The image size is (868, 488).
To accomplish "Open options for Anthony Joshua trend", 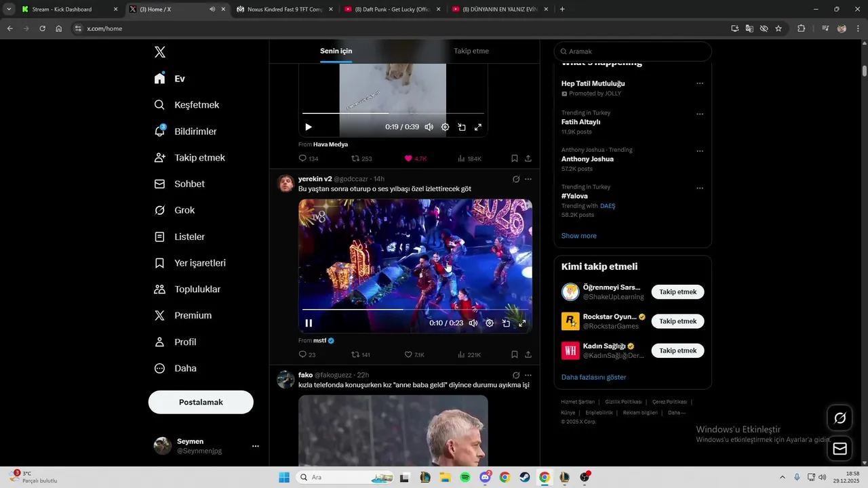I will 700,151.
